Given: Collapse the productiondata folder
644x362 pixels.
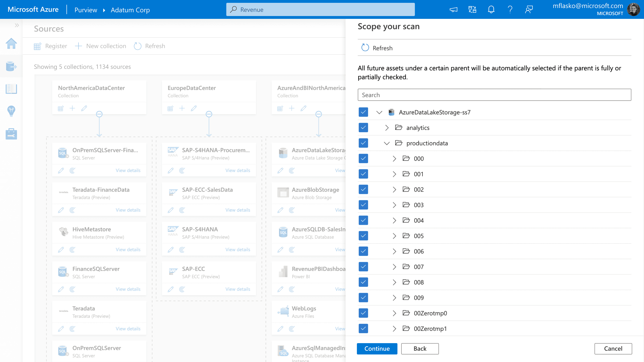Looking at the screenshot, I should 387,143.
